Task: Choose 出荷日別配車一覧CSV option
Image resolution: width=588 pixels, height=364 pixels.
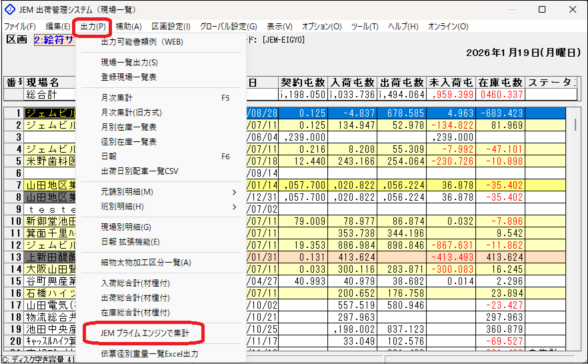Action: [x=139, y=171]
